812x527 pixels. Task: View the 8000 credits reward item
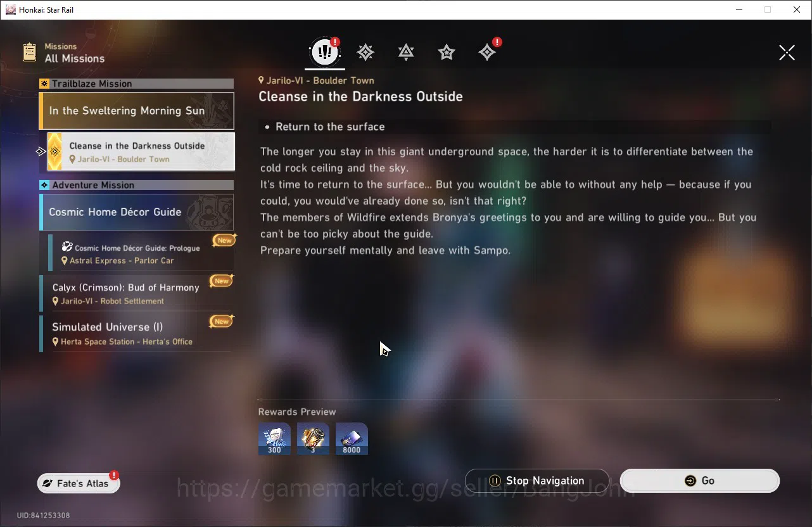tap(352, 438)
